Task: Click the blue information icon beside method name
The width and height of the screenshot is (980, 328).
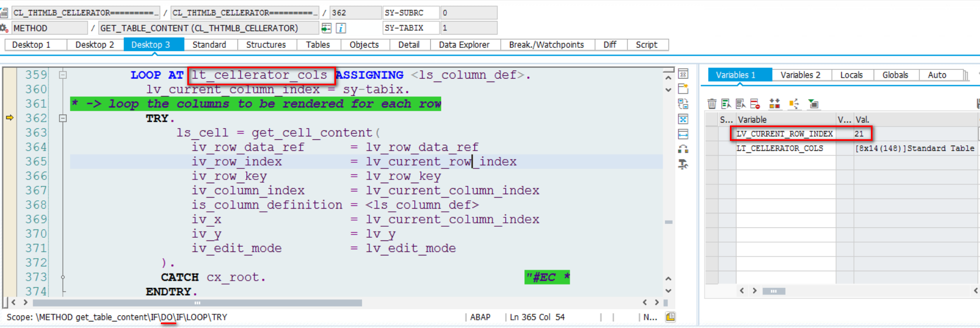Action: 341,28
